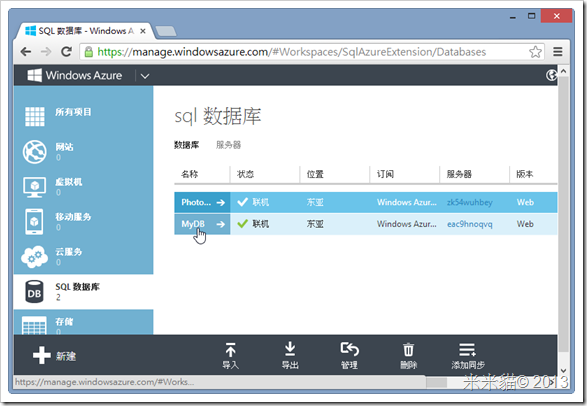This screenshot has height=406, width=587.
Task: Maximize the browser window
Action: (532, 16)
